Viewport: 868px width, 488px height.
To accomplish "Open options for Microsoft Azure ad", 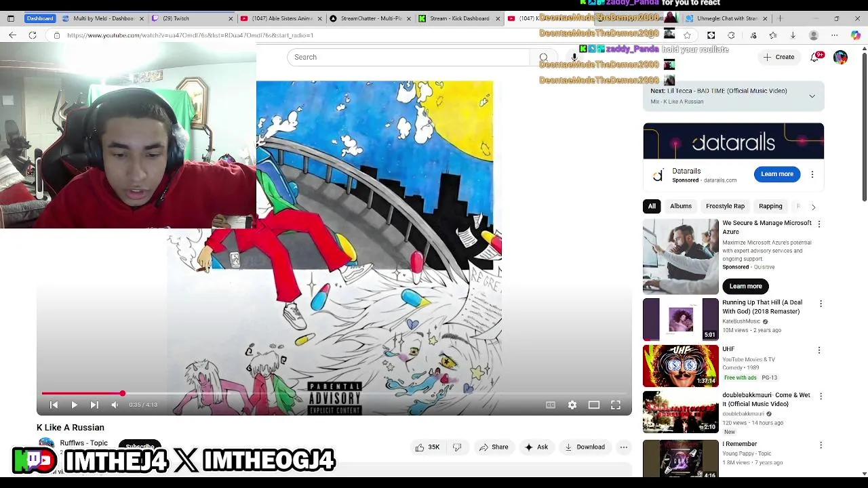I will point(818,224).
